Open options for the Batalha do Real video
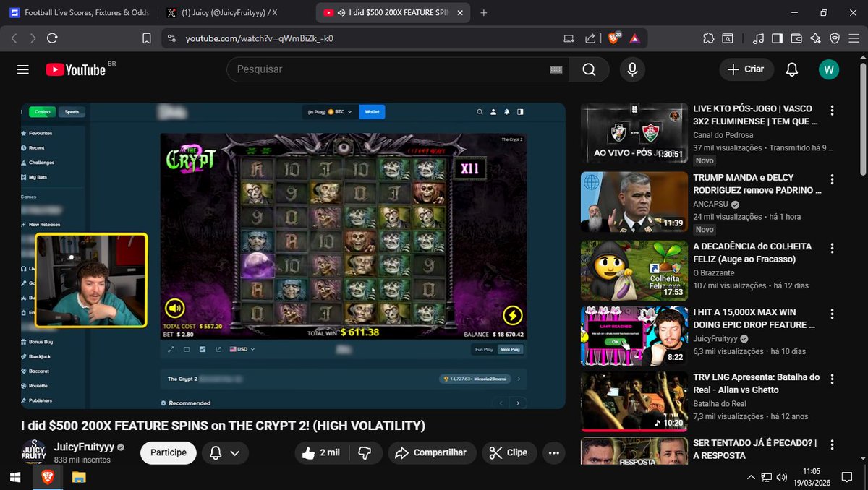868x490 pixels. [x=832, y=378]
